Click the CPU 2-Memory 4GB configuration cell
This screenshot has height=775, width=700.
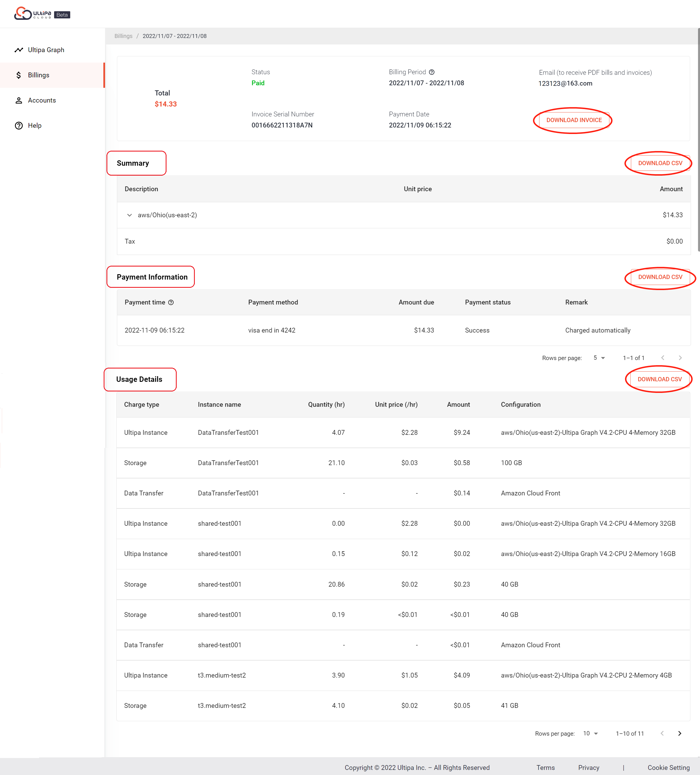[586, 675]
